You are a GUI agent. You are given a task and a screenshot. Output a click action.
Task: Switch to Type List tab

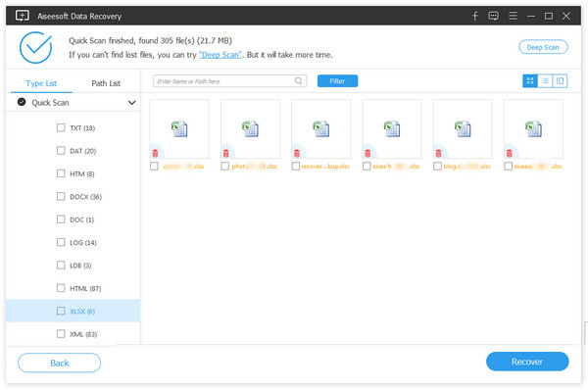coord(41,83)
